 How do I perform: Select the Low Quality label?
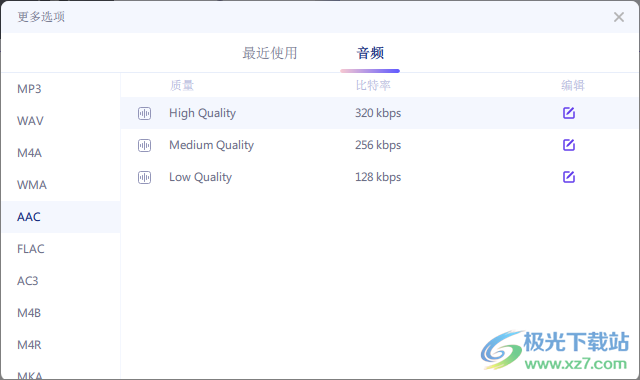tap(200, 177)
